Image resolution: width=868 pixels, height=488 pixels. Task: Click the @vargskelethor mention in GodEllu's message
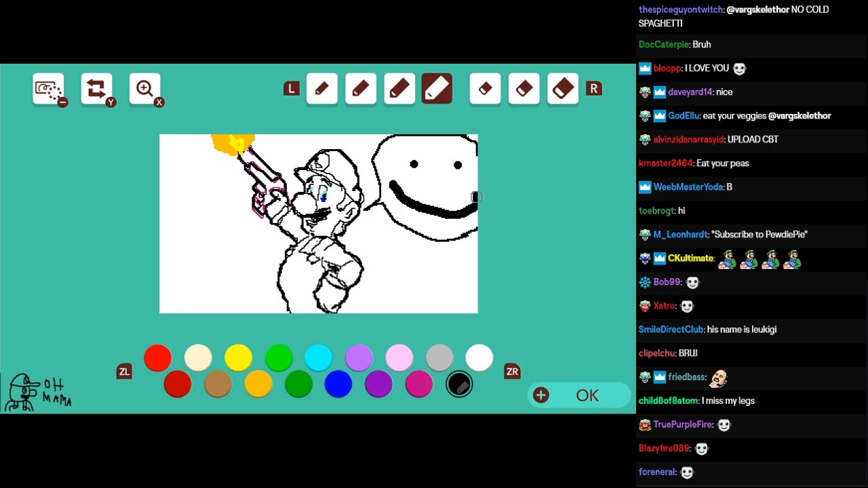(800, 115)
